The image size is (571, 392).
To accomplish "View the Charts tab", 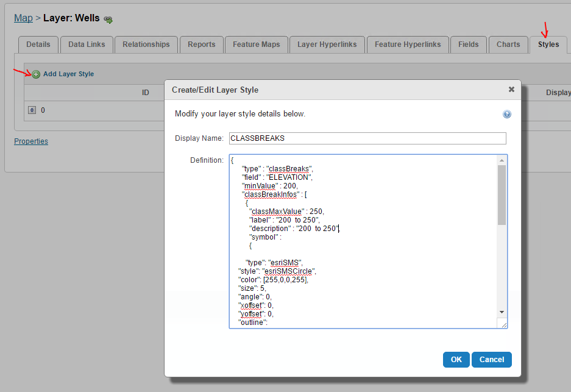I will pyautogui.click(x=508, y=45).
